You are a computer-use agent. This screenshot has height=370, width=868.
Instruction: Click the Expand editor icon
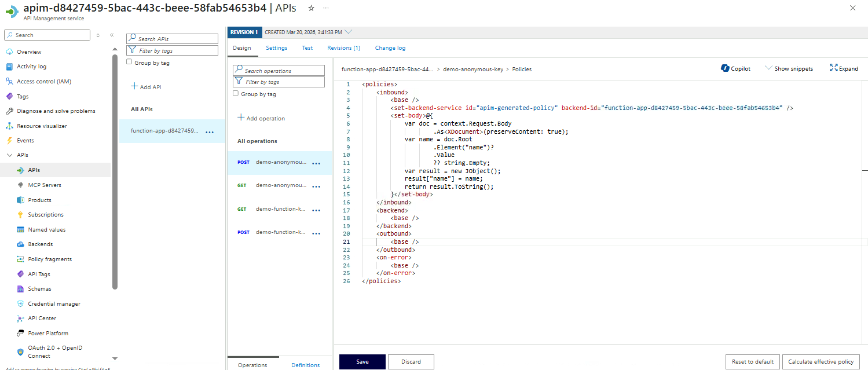coord(834,68)
